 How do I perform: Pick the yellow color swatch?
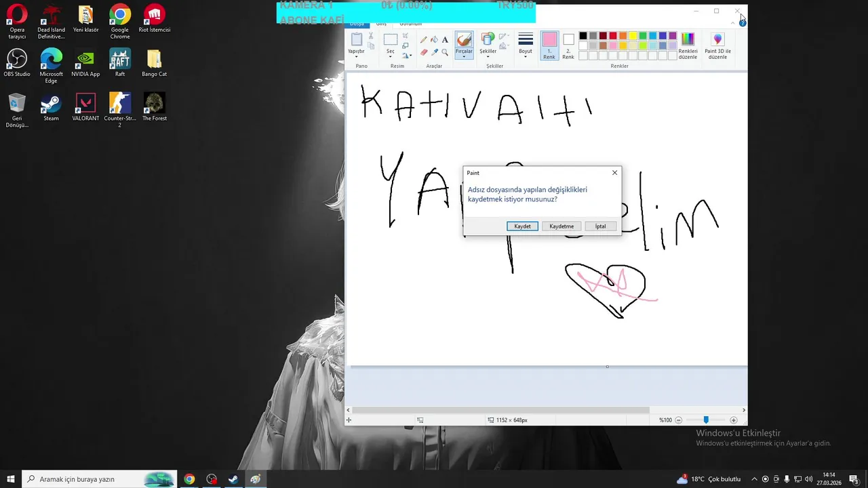[x=633, y=36]
